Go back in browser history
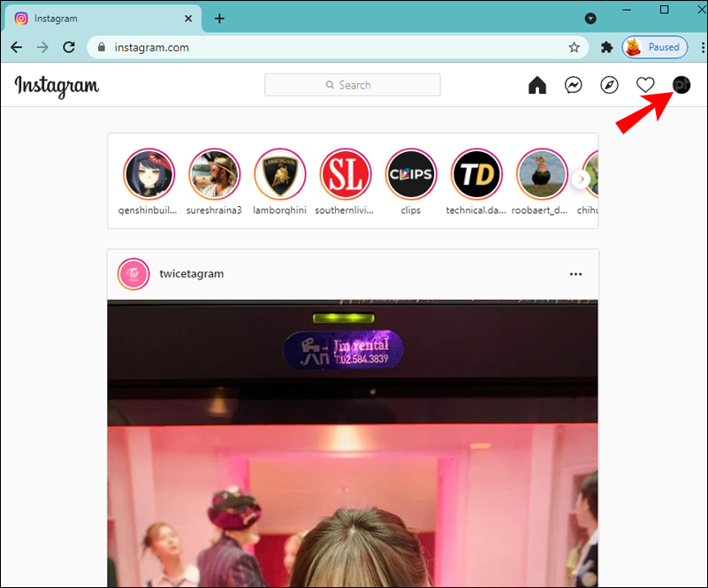Viewport: 708px width, 588px height. click(x=17, y=47)
